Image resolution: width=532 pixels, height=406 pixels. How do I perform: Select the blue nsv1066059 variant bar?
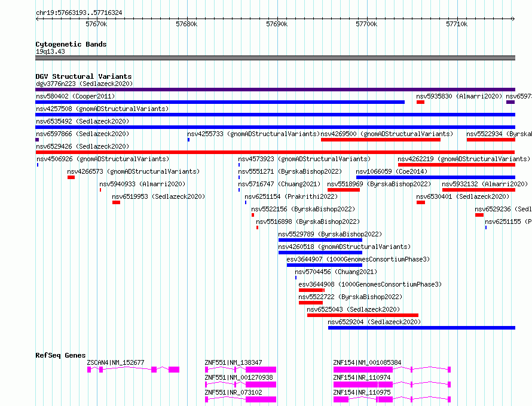[x=436, y=177]
